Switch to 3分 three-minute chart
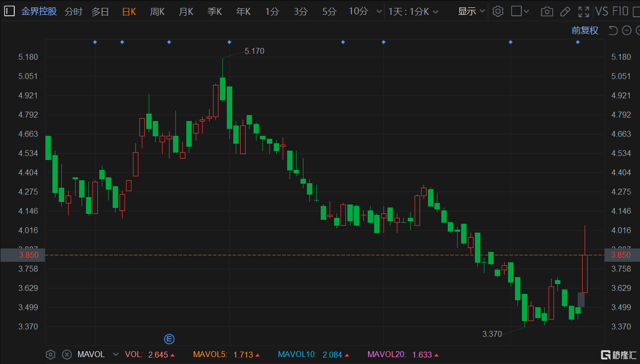This screenshot has height=364, width=640. [x=300, y=11]
